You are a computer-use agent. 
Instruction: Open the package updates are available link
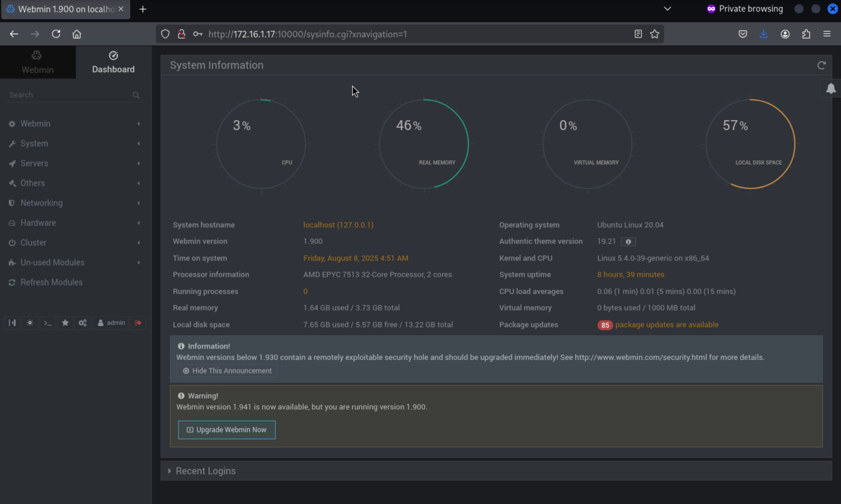(x=666, y=325)
